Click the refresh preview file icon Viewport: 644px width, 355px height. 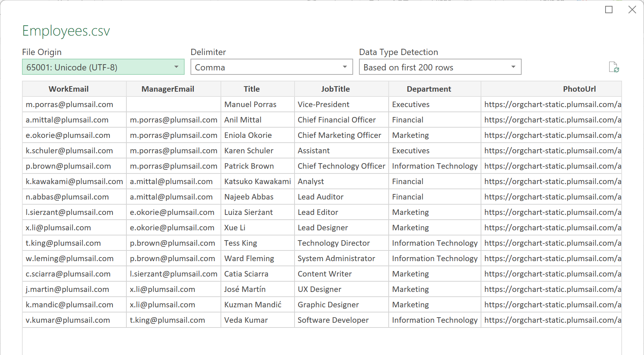tap(614, 67)
